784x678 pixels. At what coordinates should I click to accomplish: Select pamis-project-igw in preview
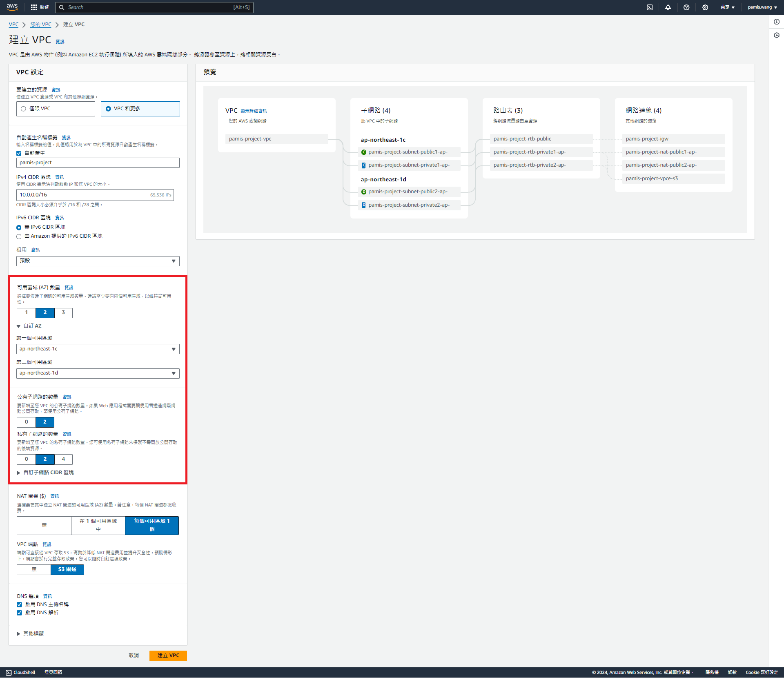point(674,139)
